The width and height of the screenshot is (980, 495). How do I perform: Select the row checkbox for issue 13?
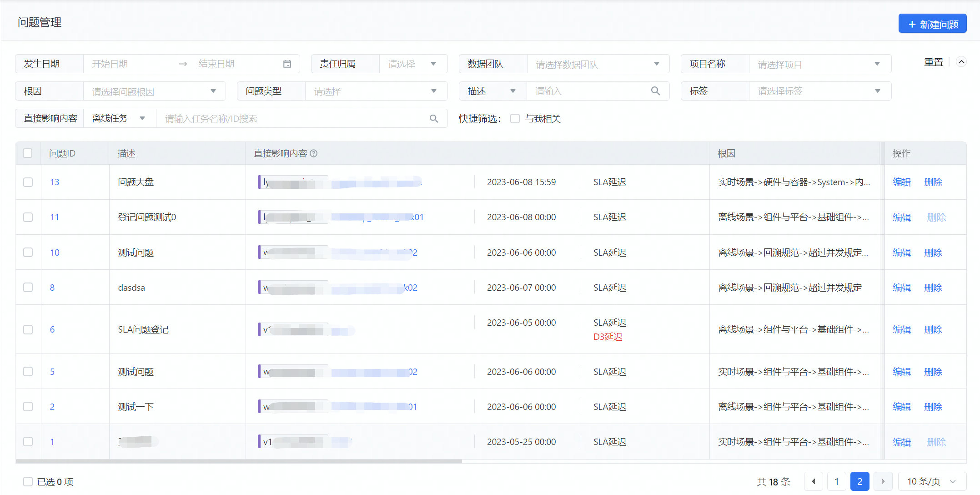point(28,182)
